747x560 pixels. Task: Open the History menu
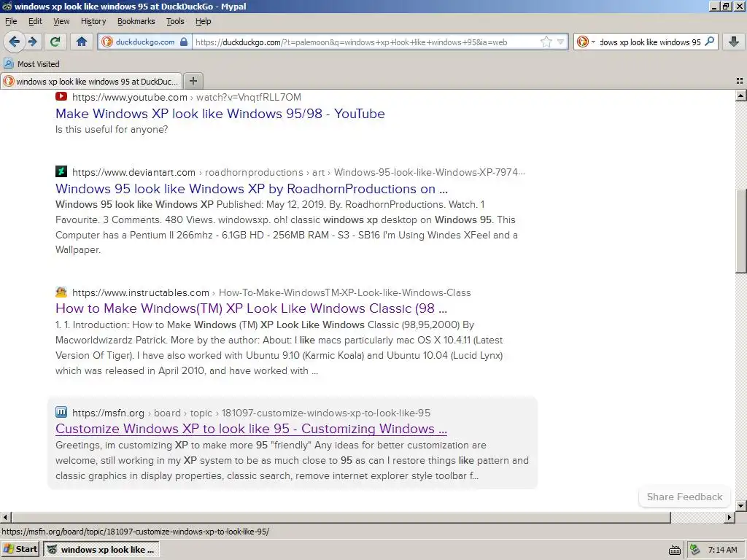(x=93, y=21)
